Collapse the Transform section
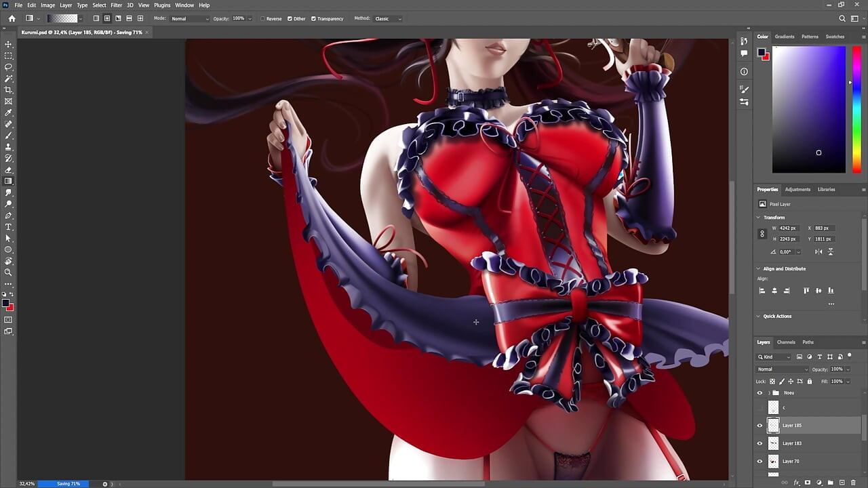The width and height of the screenshot is (868, 488). click(x=759, y=218)
